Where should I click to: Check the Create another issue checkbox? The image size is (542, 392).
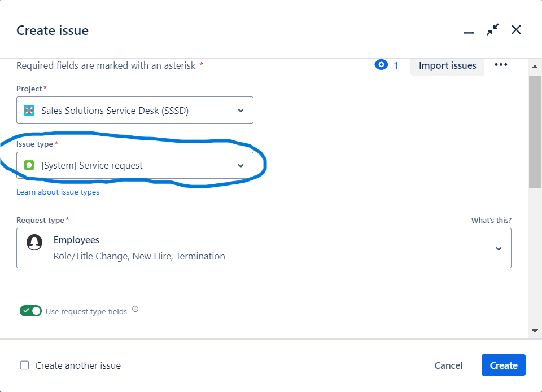[x=24, y=365]
